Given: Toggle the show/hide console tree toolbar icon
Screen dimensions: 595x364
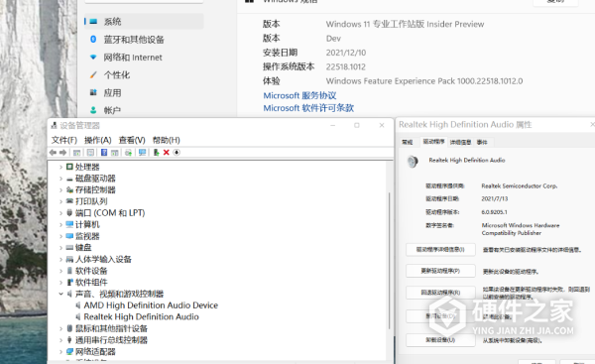Looking at the screenshot, I should pos(76,152).
